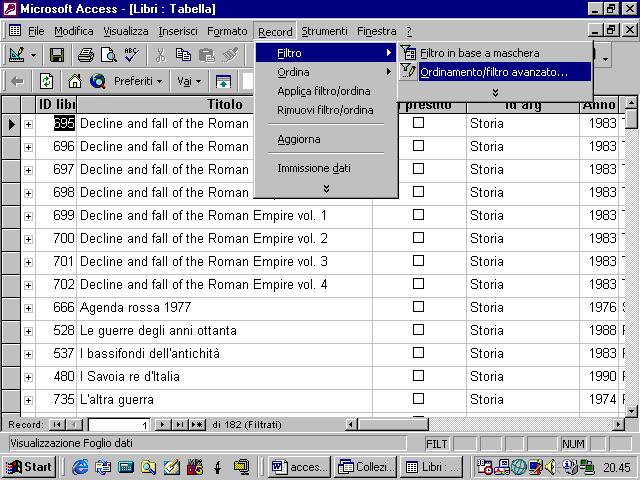640x480 pixels.
Task: Run the ABC spelling check icon
Action: pos(131,55)
